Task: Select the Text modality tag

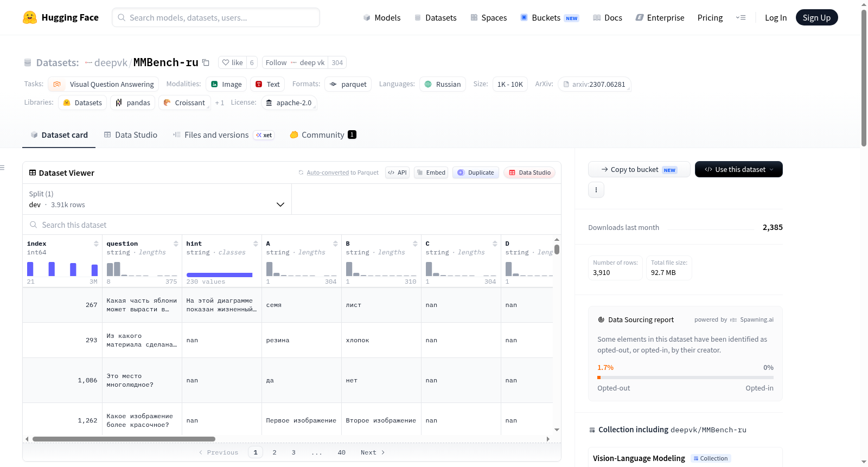Action: click(267, 84)
